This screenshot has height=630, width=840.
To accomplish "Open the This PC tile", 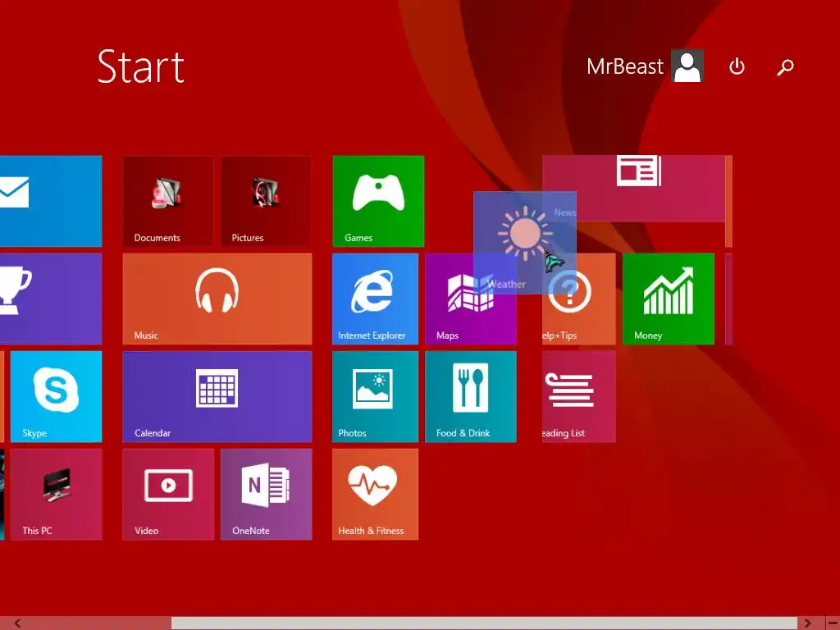I will [x=57, y=494].
